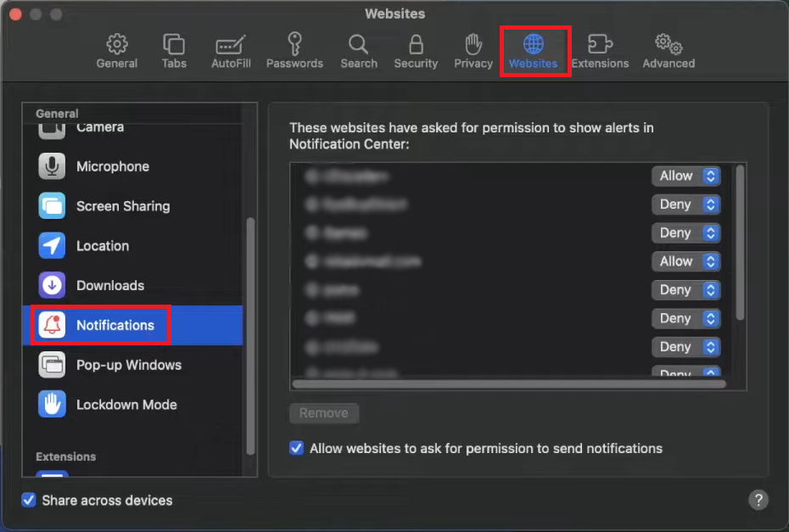Open the Privacy pane
The width and height of the screenshot is (789, 532).
click(x=473, y=49)
